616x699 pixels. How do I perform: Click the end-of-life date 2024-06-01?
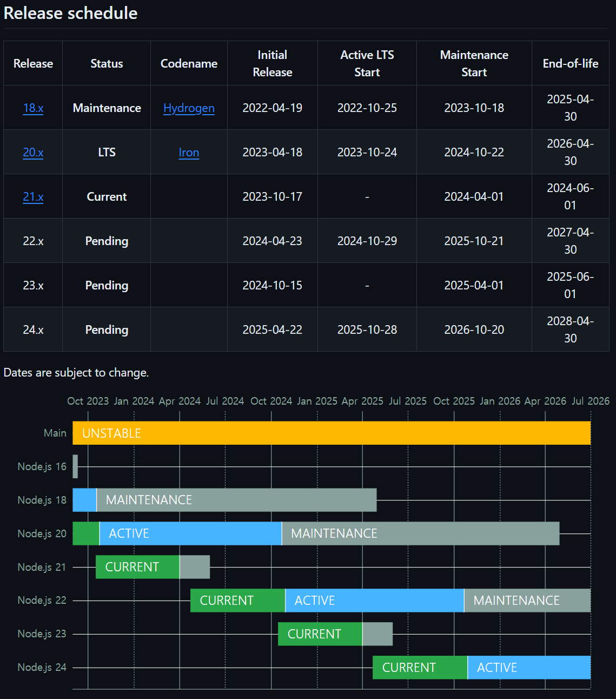click(571, 196)
